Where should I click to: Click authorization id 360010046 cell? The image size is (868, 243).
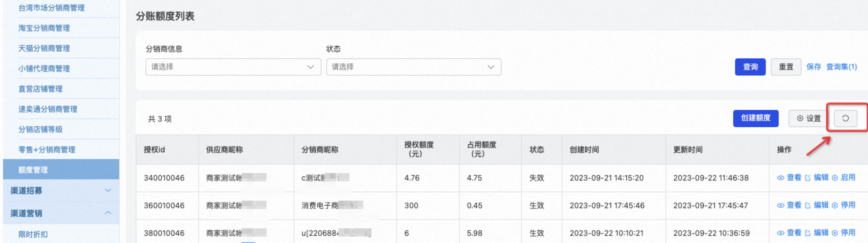[x=164, y=206]
